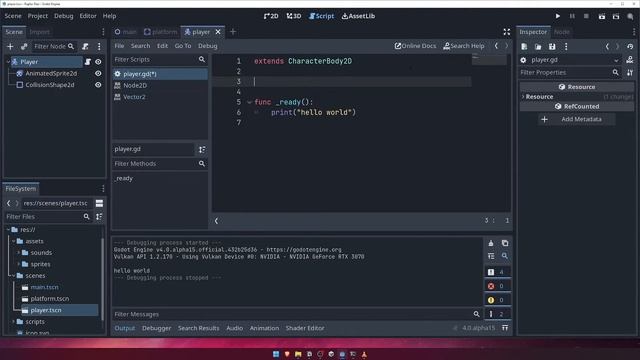Image resolution: width=640 pixels, height=360 pixels.
Task: Save the currently edited resource
Action: point(552,47)
